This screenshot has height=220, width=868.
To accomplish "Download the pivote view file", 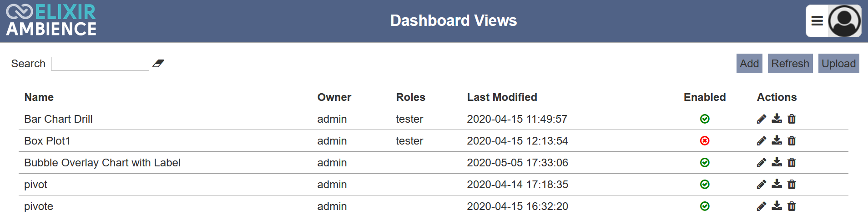I will 777,206.
